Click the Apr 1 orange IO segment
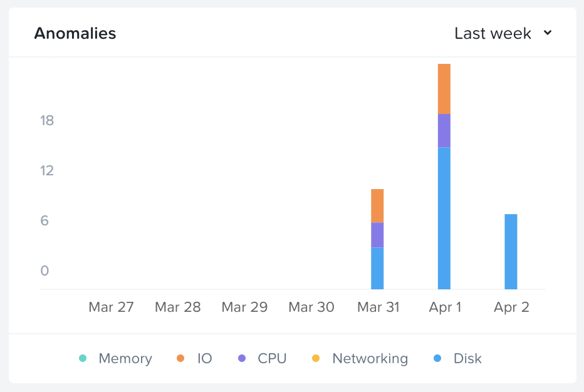Image resolution: width=584 pixels, height=392 pixels. pyautogui.click(x=444, y=88)
